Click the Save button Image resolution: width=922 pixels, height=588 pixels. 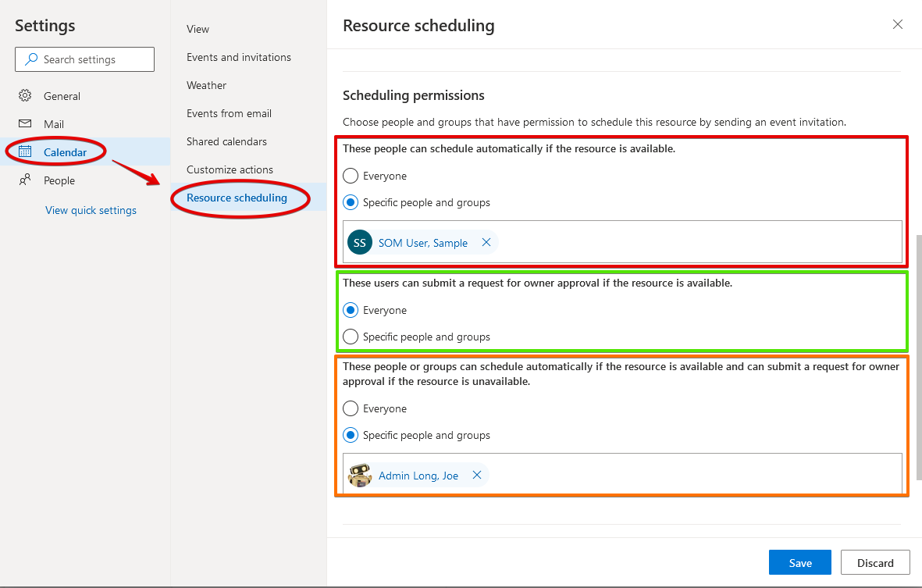click(x=800, y=563)
